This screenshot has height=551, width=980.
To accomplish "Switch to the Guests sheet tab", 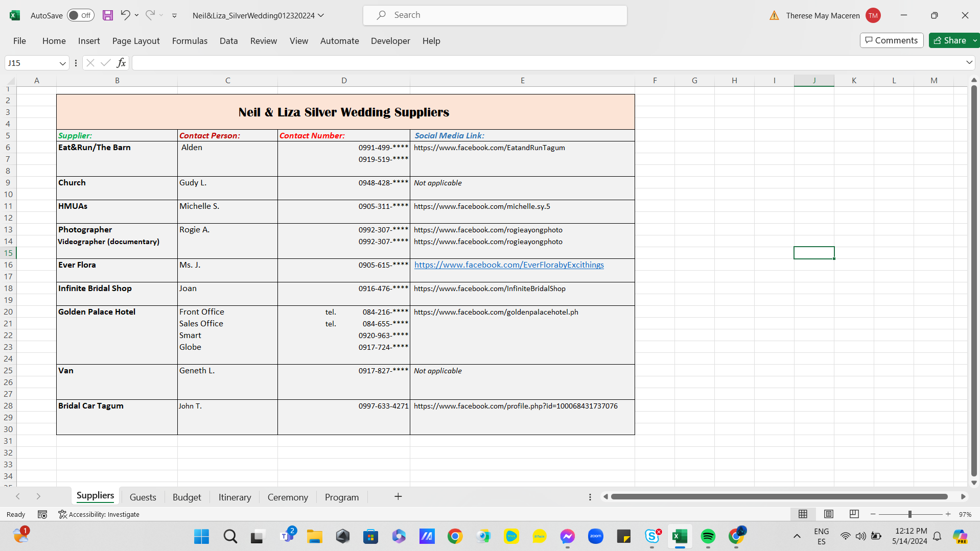I will [x=143, y=497].
